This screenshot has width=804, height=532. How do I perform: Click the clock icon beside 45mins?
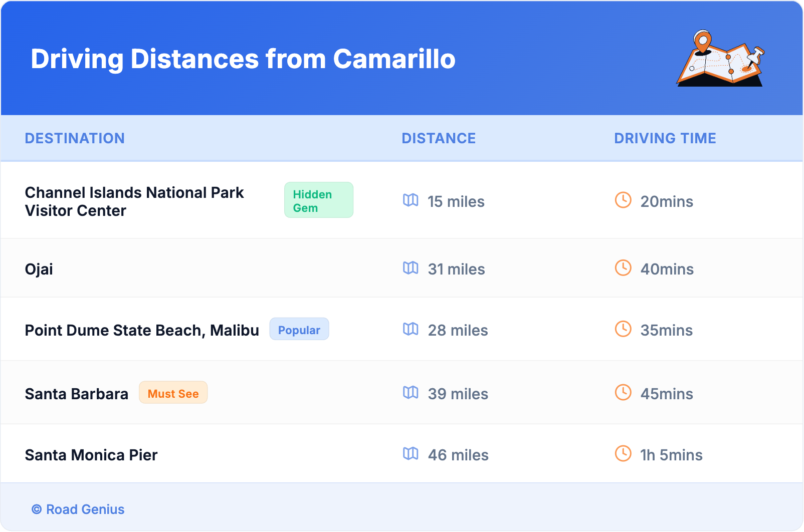tap(623, 393)
